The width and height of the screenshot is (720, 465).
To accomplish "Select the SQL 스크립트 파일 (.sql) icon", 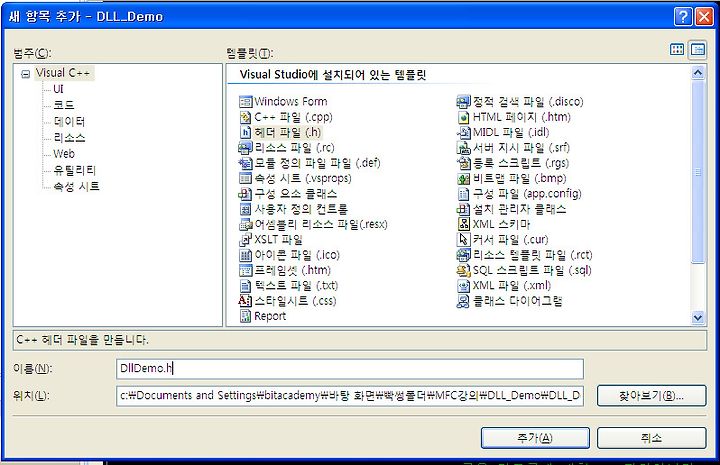I will pos(464,270).
